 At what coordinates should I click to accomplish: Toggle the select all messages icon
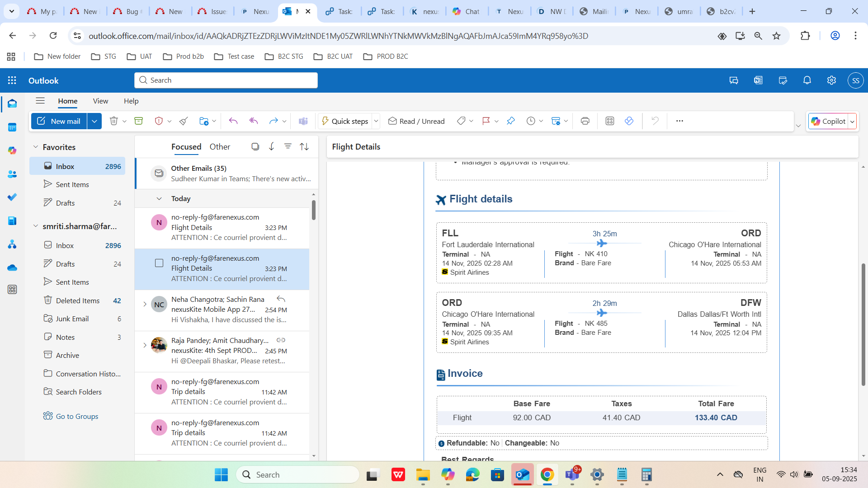[x=255, y=146]
